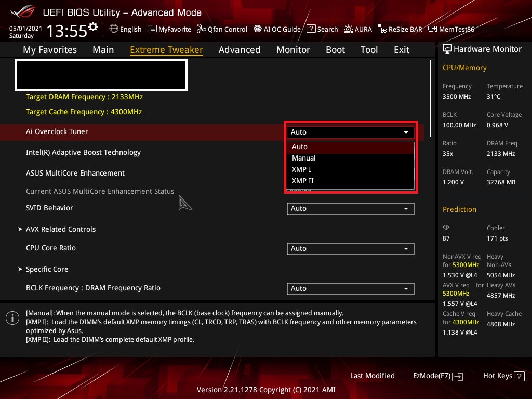Click the EzMode(F7) button

pos(437,376)
